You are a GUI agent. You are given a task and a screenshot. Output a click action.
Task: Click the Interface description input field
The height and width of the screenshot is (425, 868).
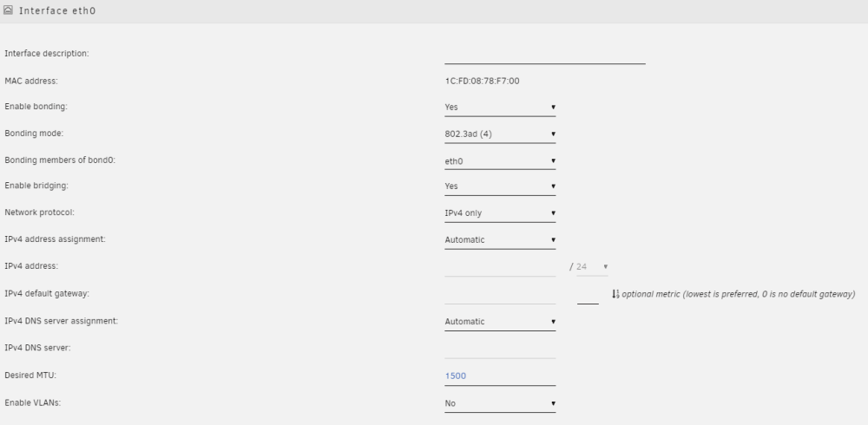[545, 56]
